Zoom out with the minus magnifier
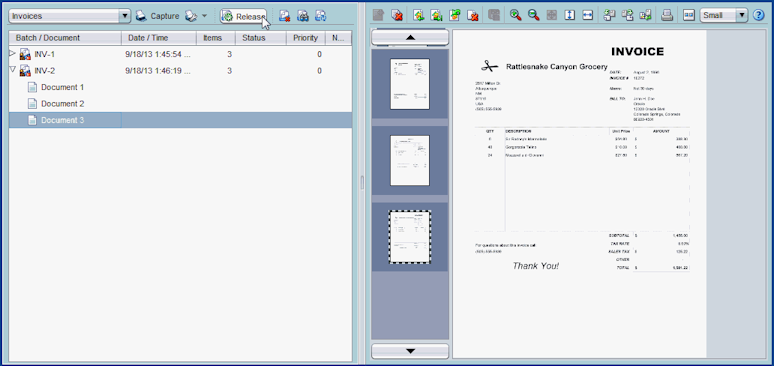774x366 pixels. tap(534, 15)
